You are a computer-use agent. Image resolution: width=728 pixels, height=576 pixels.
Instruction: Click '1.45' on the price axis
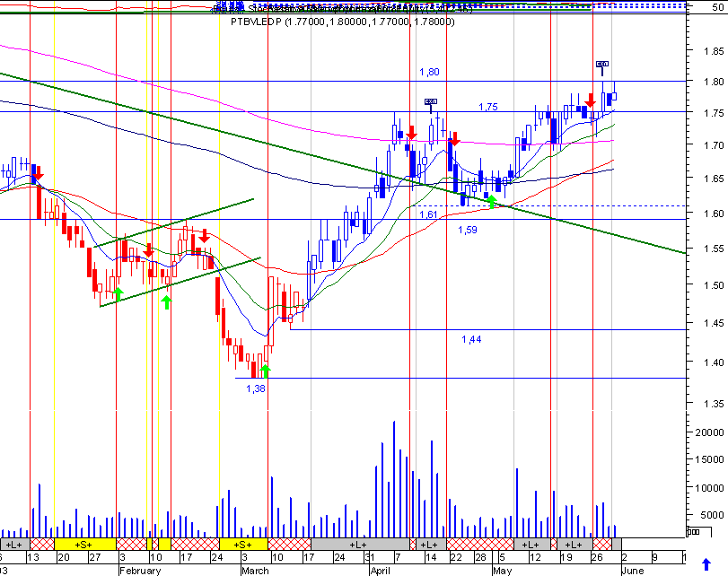(x=713, y=323)
